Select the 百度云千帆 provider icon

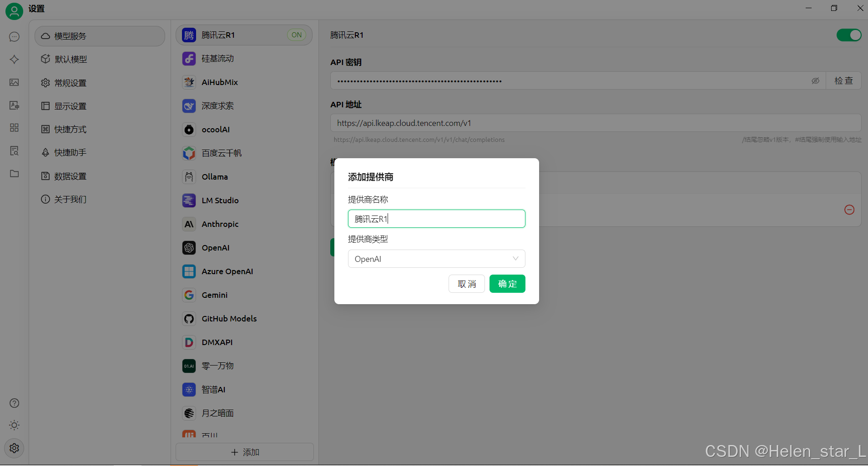click(x=189, y=153)
